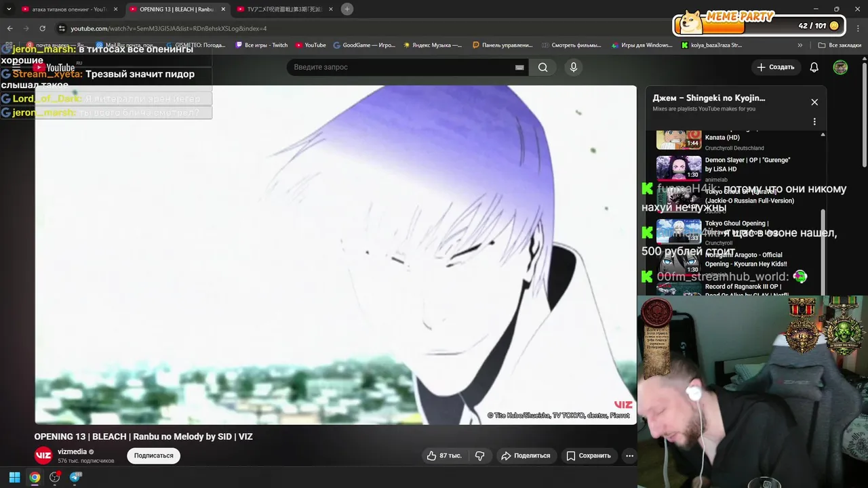Open the vizmedia channel name link

point(72,451)
